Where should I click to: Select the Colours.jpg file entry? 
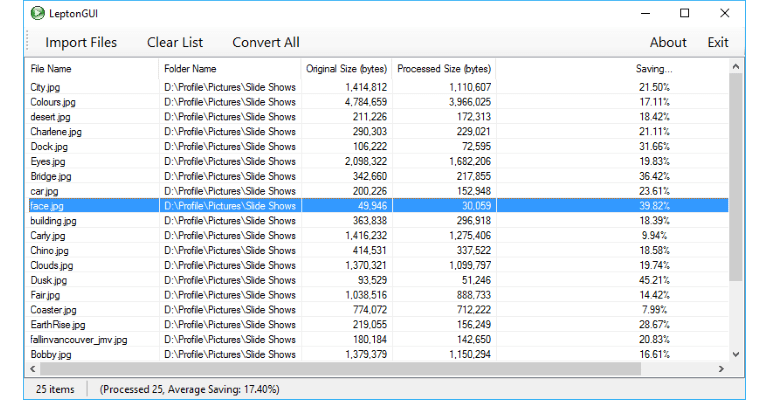pyautogui.click(x=54, y=102)
